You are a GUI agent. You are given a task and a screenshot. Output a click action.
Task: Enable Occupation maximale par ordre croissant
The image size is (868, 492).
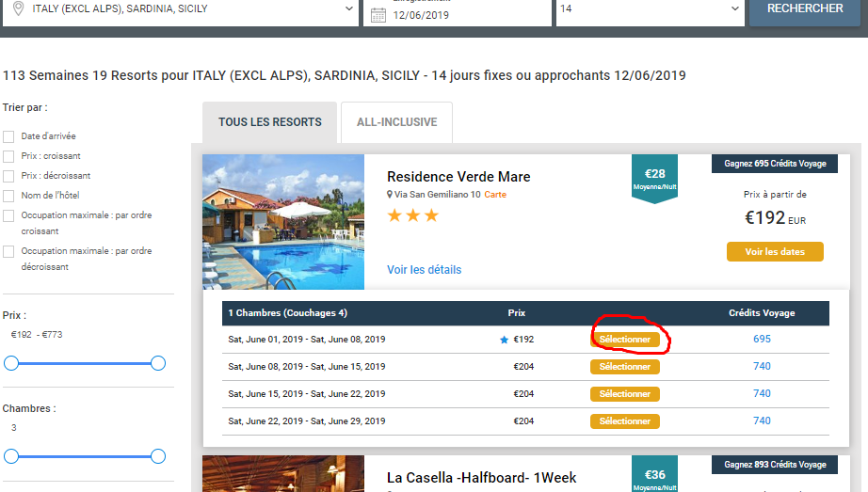tap(8, 215)
